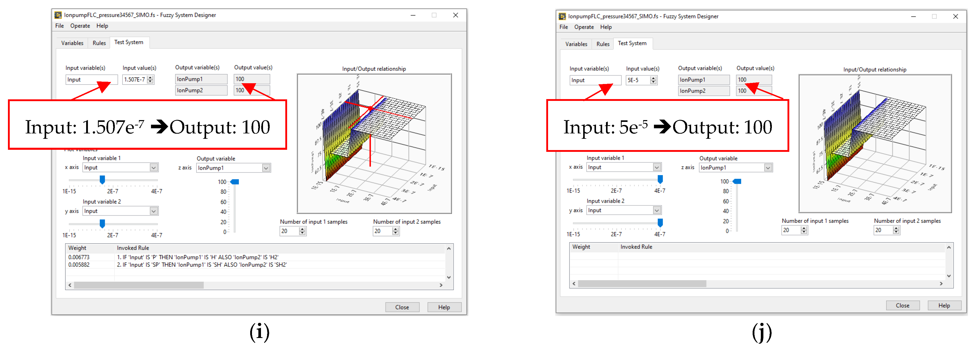Open the x axis Input dropdown in the left window
980x349 pixels.
153,168
